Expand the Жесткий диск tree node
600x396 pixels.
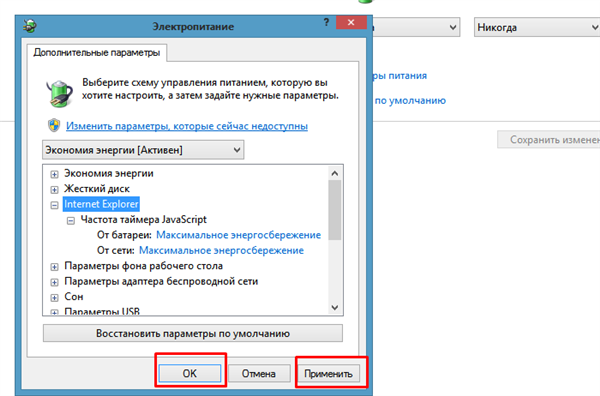tap(54, 189)
